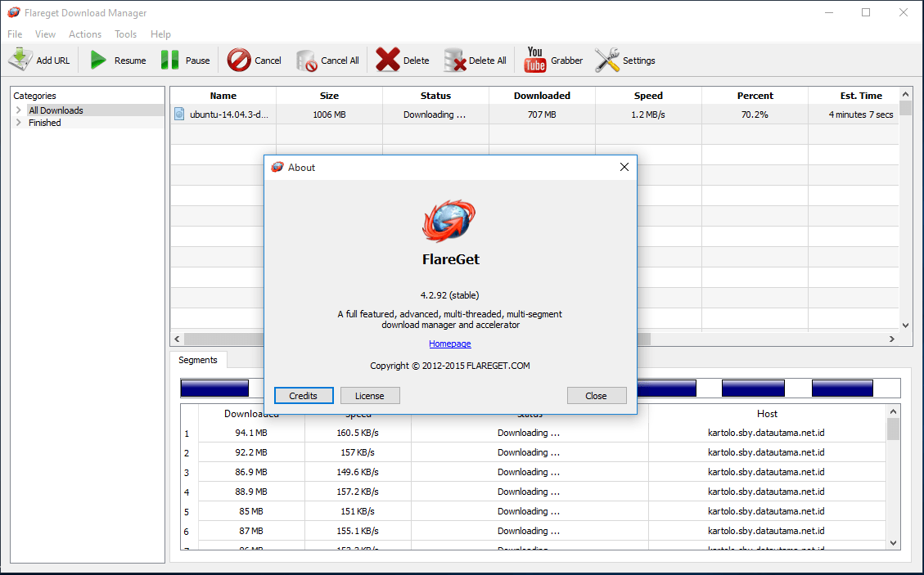Screen dimensions: 924x575
Task: Click the Add URL toolbar icon
Action: pos(20,60)
